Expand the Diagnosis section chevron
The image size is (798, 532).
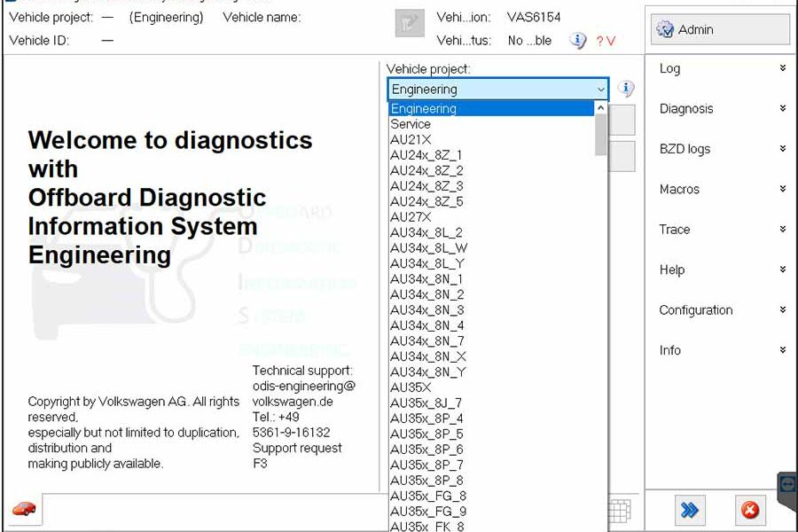point(782,106)
